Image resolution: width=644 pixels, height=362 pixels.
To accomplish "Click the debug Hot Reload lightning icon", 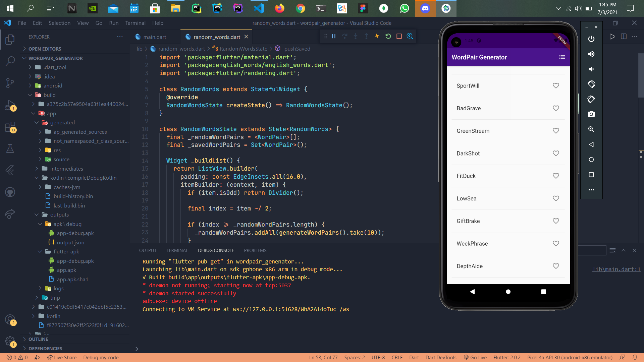I will tap(377, 36).
